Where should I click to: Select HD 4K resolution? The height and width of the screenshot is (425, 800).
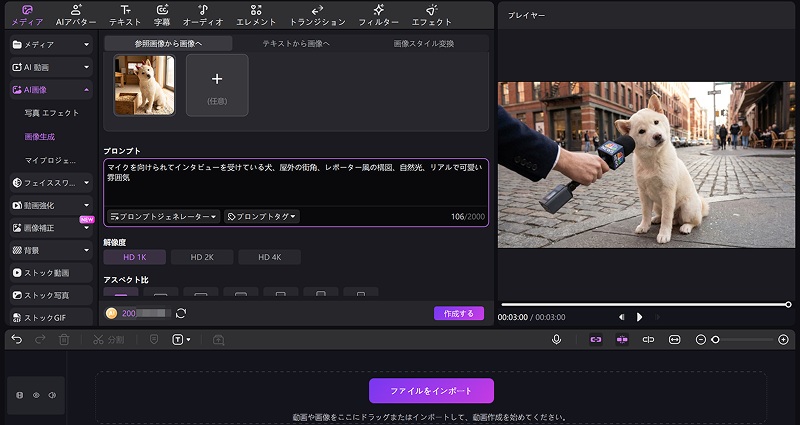pyautogui.click(x=269, y=257)
